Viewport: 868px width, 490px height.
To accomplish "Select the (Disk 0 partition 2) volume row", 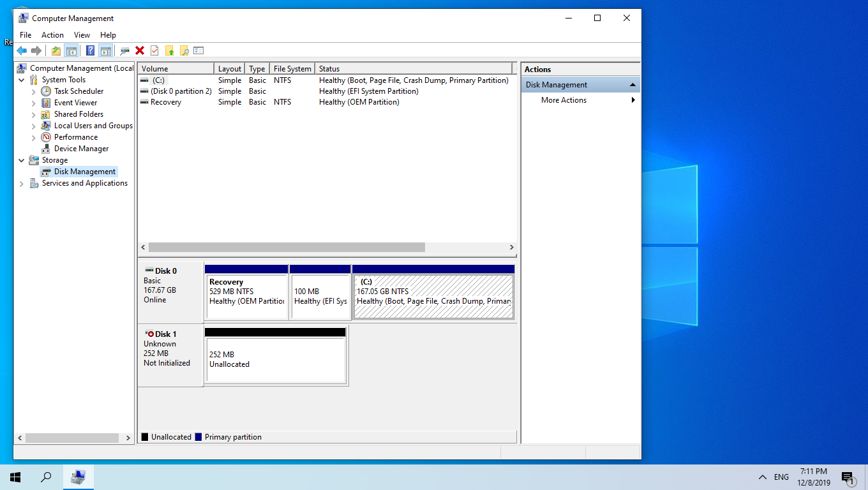I will [x=326, y=91].
